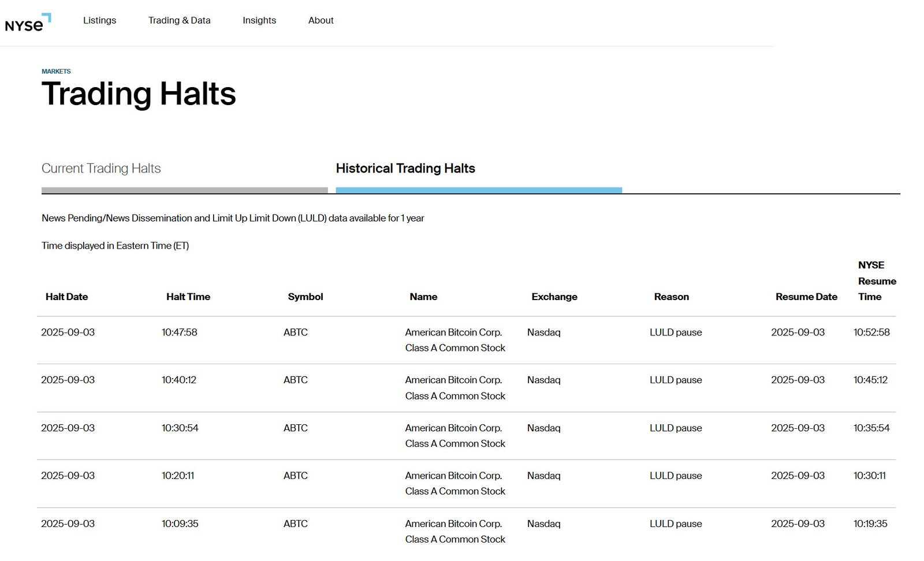Click the MARKETS breadcrumb link
The height and width of the screenshot is (561, 924).
(x=56, y=72)
